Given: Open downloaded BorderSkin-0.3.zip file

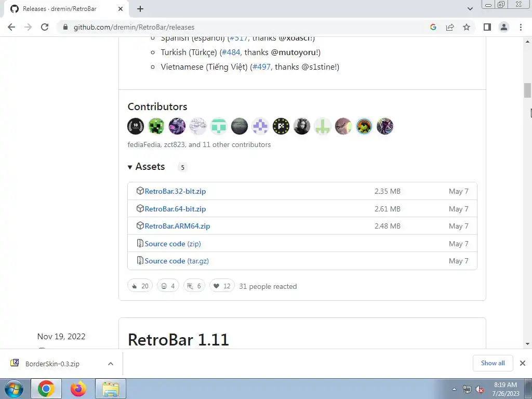Looking at the screenshot, I should pos(52,364).
